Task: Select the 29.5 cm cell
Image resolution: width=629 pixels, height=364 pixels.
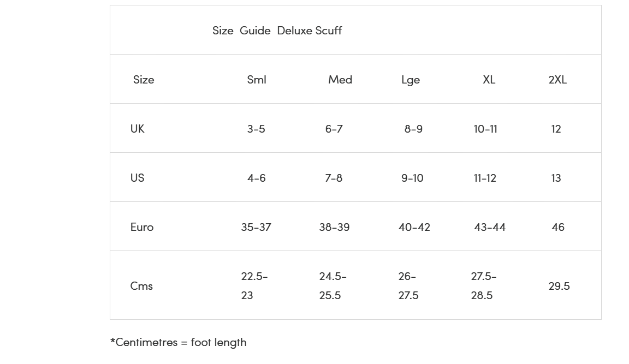Action: pos(559,286)
